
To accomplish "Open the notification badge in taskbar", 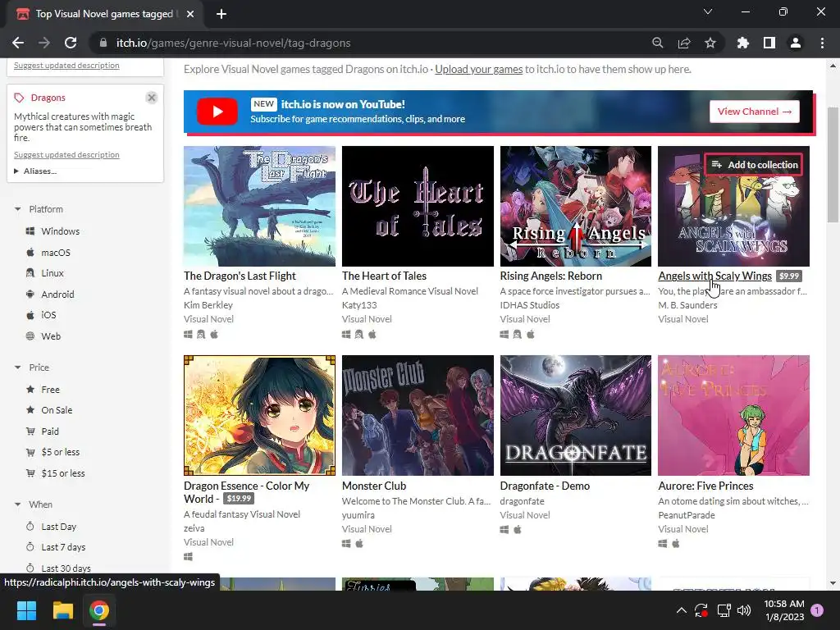I will (x=817, y=610).
